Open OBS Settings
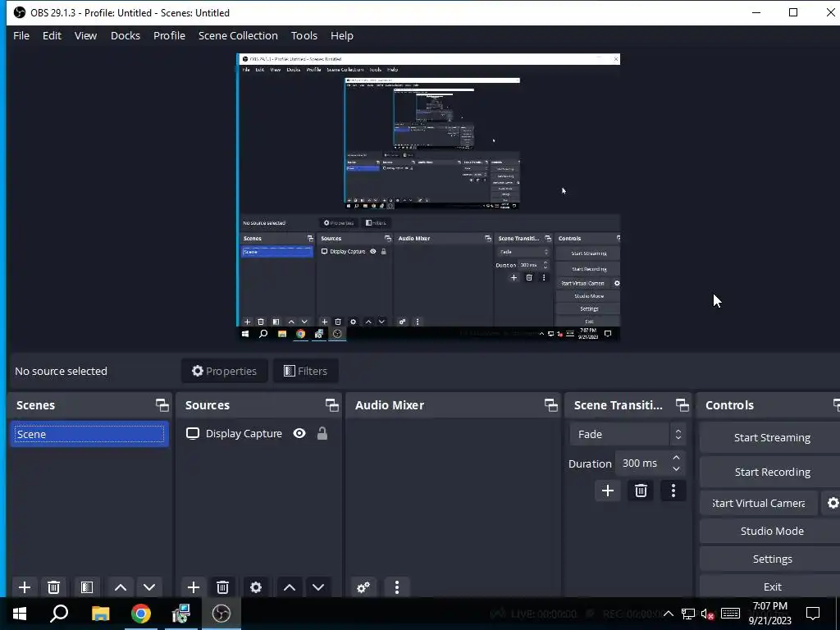Screen dimensions: 840x630 tap(771, 559)
